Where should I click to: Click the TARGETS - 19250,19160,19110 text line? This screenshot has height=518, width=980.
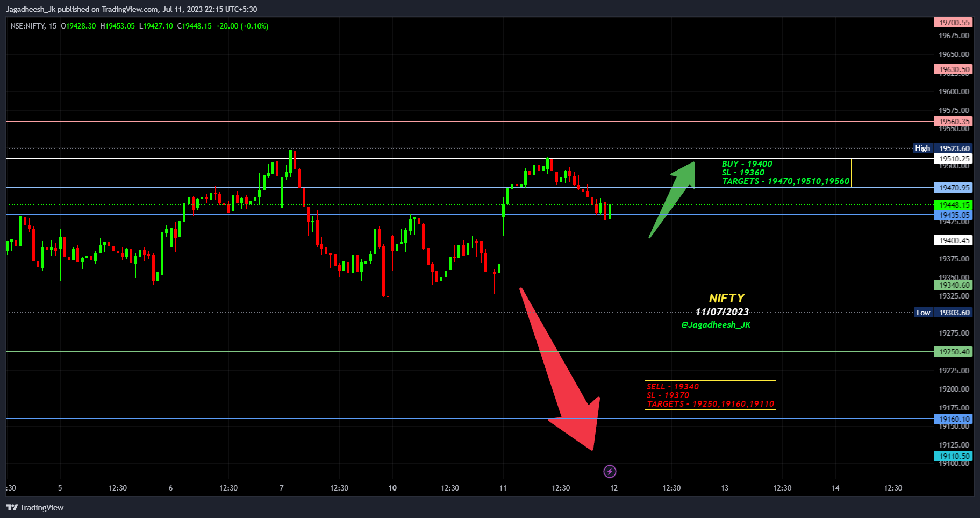click(x=710, y=404)
